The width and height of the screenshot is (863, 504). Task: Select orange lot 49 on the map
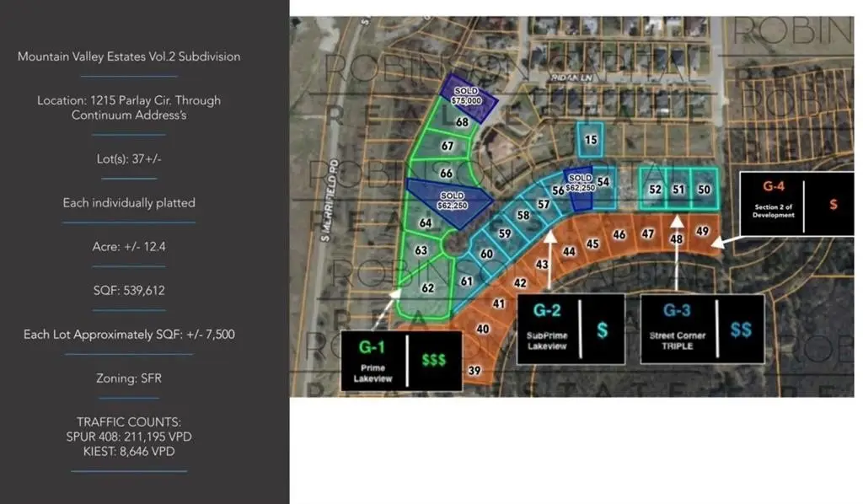click(x=703, y=230)
